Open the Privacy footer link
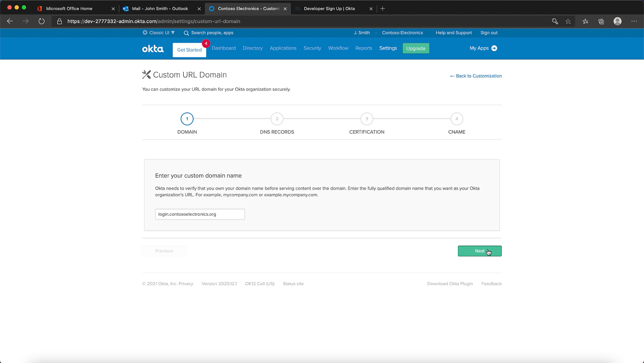644x363 pixels. coord(186,284)
